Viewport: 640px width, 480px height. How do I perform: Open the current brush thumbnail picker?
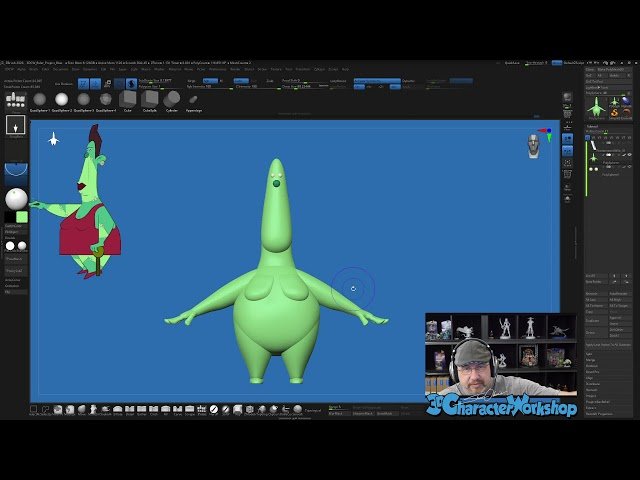pyautogui.click(x=15, y=127)
